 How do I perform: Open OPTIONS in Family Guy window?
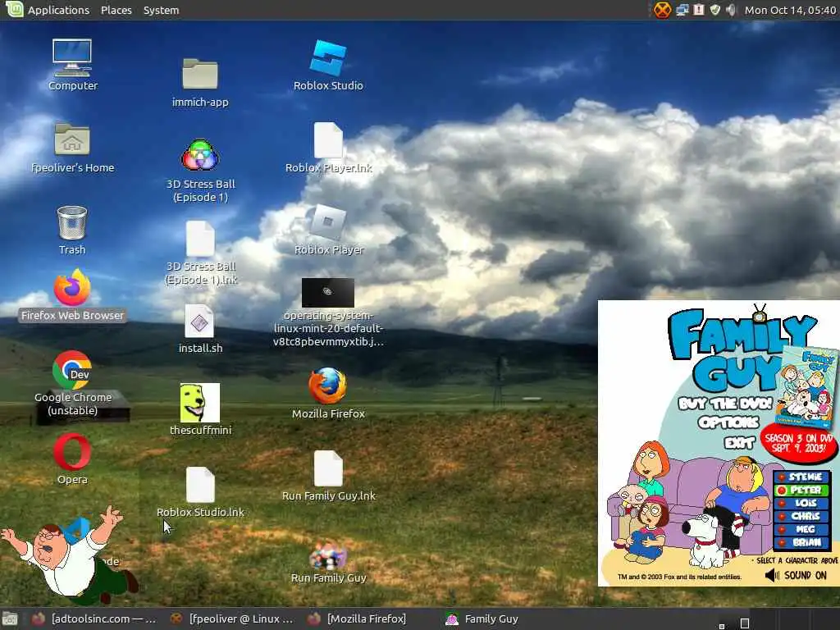tap(728, 422)
